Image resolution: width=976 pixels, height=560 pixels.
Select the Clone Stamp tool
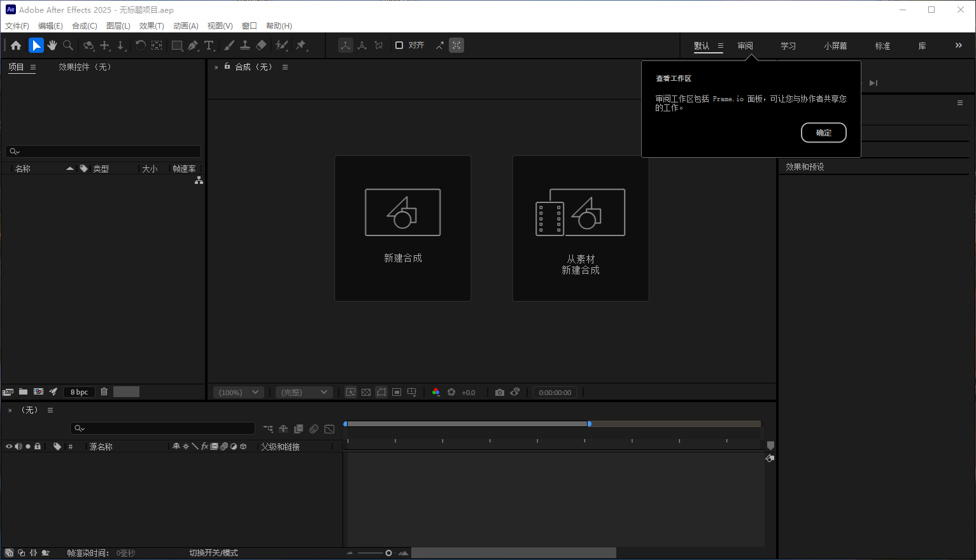click(x=245, y=45)
